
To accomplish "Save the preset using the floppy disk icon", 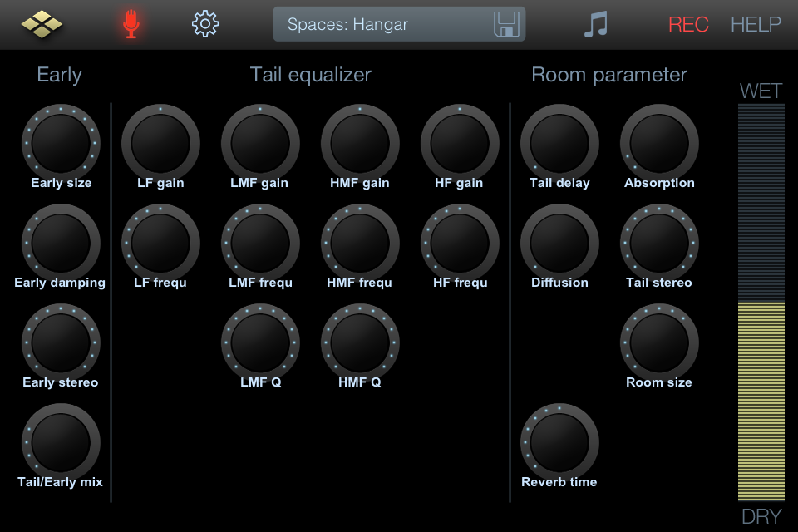I will (506, 24).
